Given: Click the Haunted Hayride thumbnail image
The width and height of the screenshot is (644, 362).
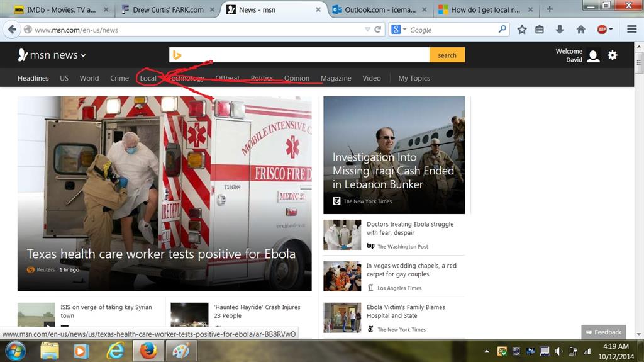Looking at the screenshot, I should click(x=189, y=315).
